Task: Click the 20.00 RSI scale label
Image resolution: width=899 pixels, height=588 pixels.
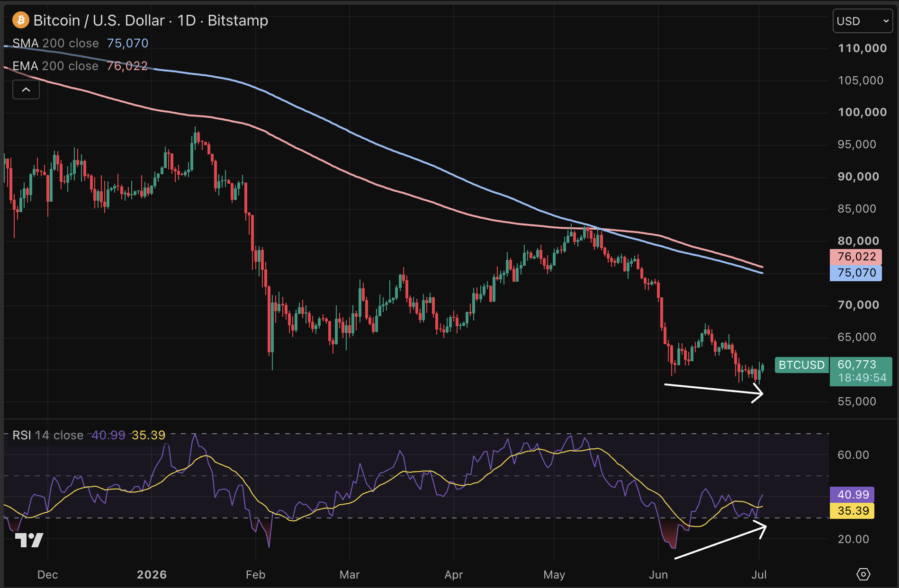Action: tap(854, 539)
